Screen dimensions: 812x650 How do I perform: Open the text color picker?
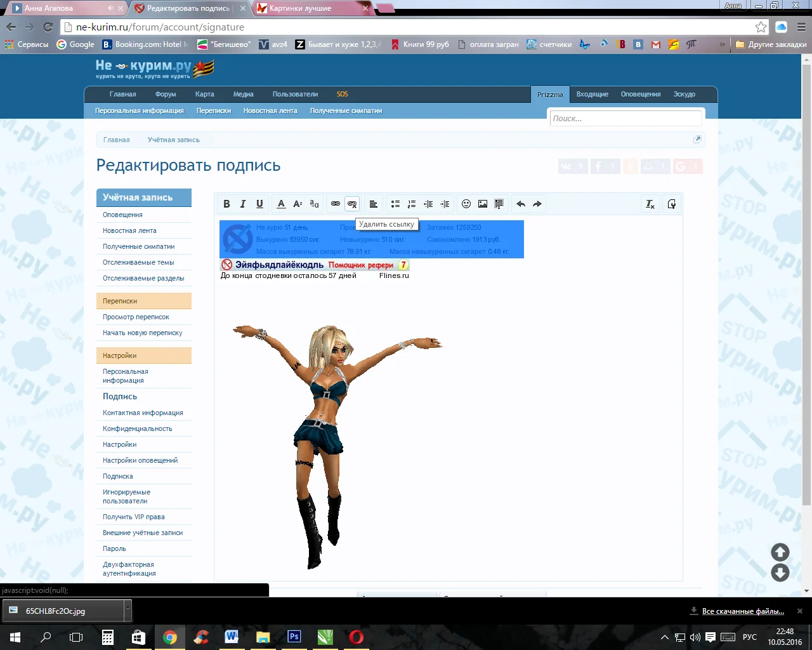pos(281,204)
